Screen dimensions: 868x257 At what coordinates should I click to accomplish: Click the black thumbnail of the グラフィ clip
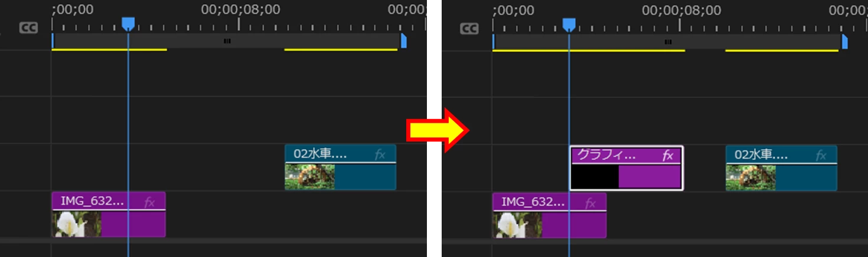point(595,177)
